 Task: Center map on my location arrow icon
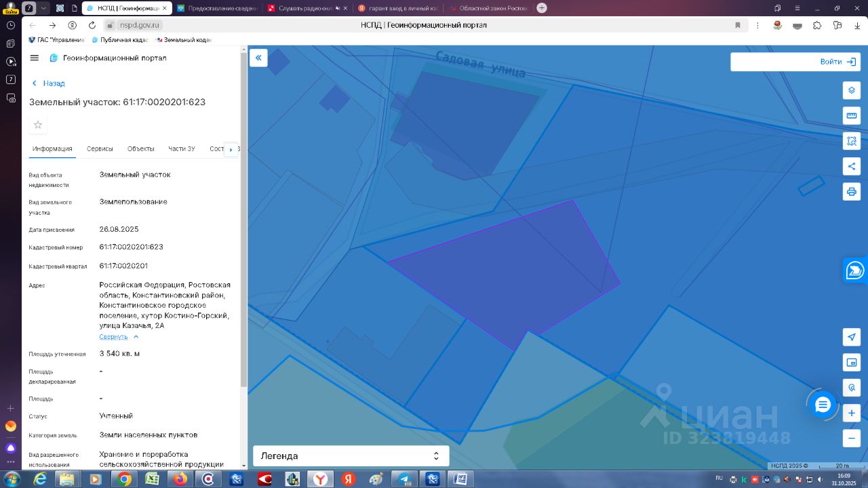852,337
